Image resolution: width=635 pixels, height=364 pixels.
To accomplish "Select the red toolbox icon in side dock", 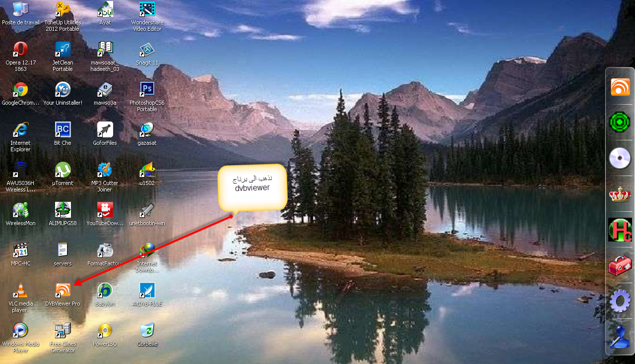I will 620,266.
